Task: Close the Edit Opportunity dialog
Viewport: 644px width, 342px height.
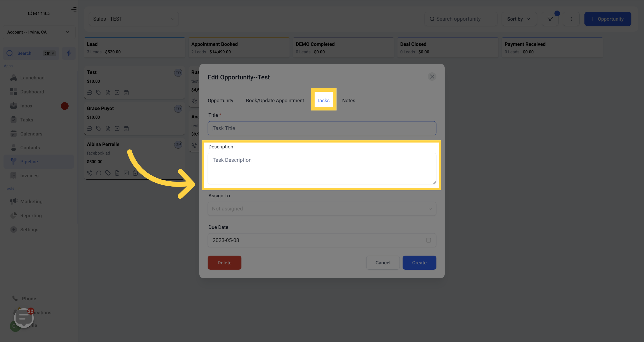Action: (x=432, y=77)
